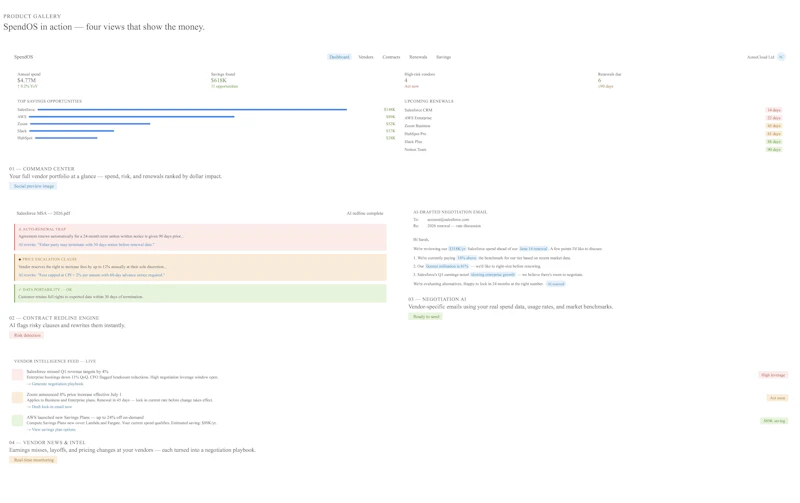Open the Data Portability OK card
The image size is (800, 503).
point(200,293)
